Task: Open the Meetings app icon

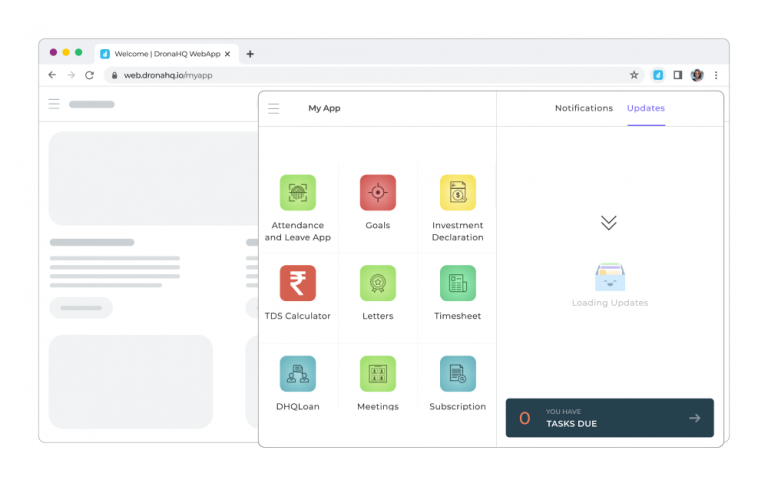Action: [378, 374]
